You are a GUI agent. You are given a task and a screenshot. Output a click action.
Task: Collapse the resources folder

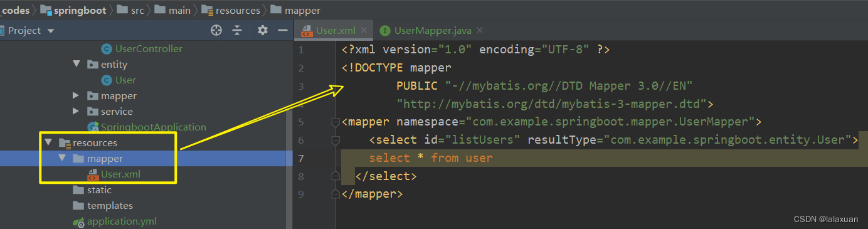pos(48,142)
